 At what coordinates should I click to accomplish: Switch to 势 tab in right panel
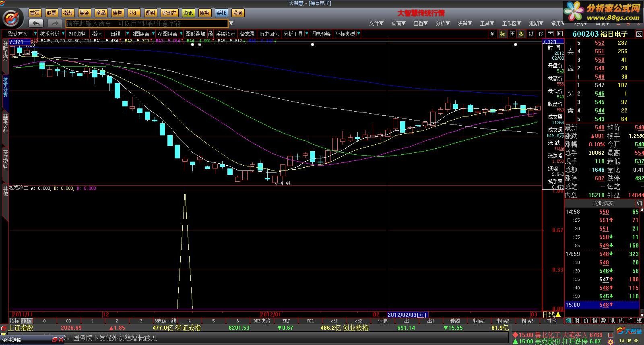603,320
